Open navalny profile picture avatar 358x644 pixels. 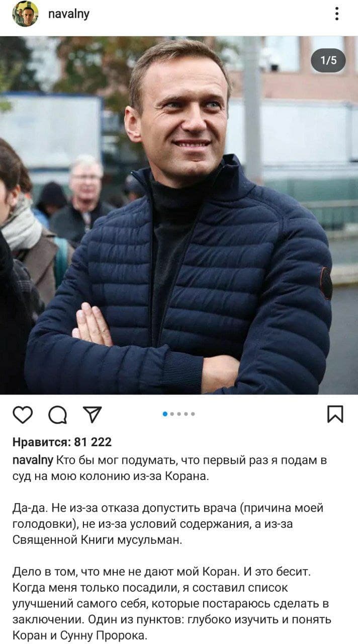pos(25,14)
